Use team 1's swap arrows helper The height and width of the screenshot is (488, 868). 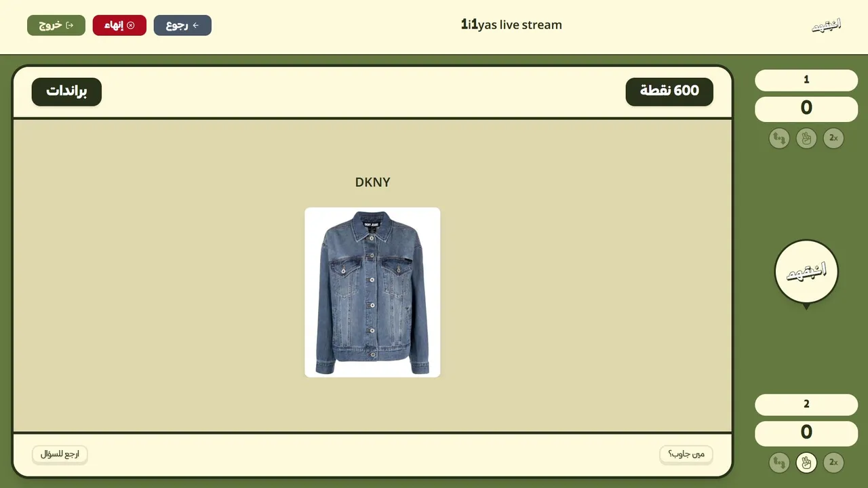[x=779, y=138]
